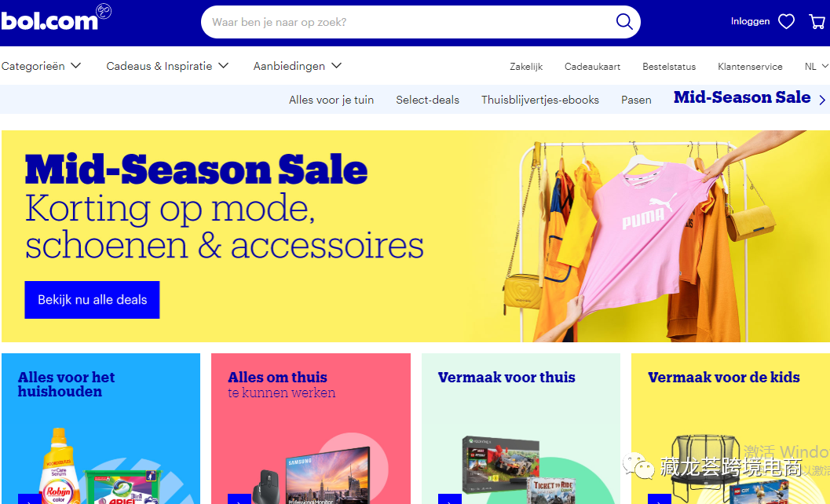This screenshot has height=504, width=830.
Task: Click arrow button on Alles om thuis card
Action: [x=239, y=499]
